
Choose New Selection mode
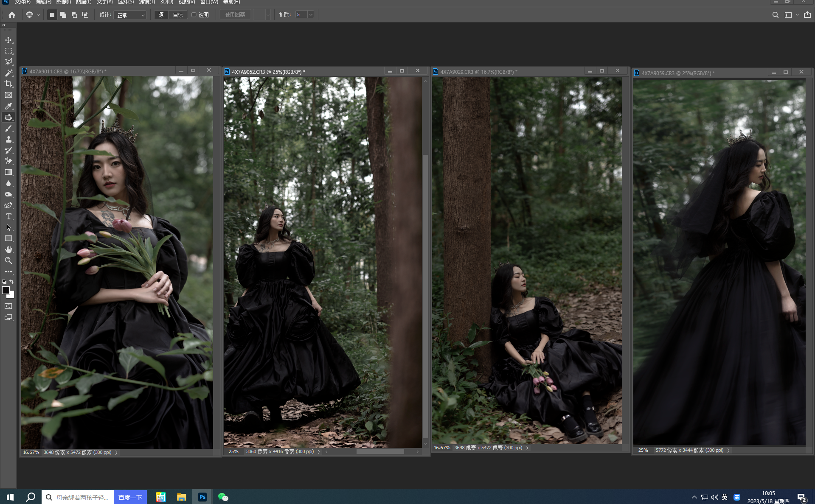point(52,15)
